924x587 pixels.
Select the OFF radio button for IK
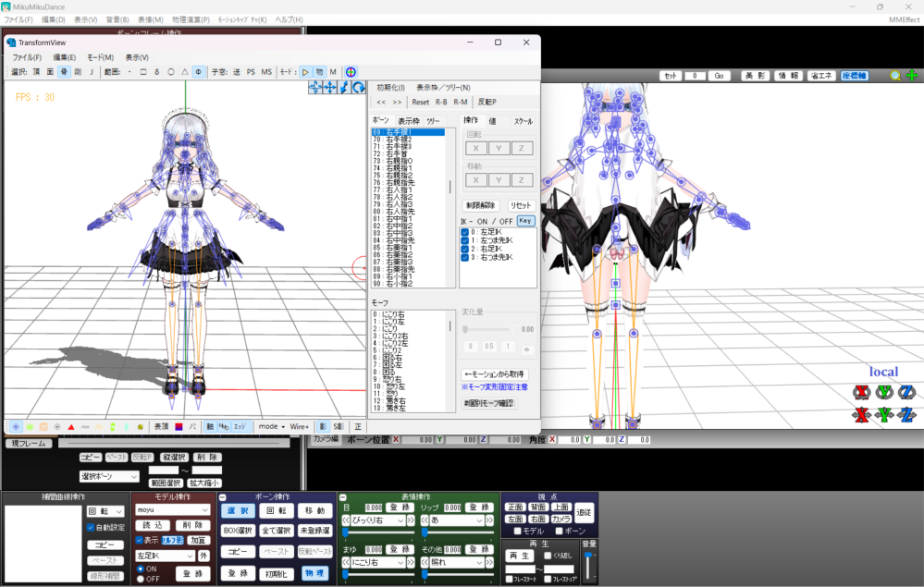click(141, 580)
